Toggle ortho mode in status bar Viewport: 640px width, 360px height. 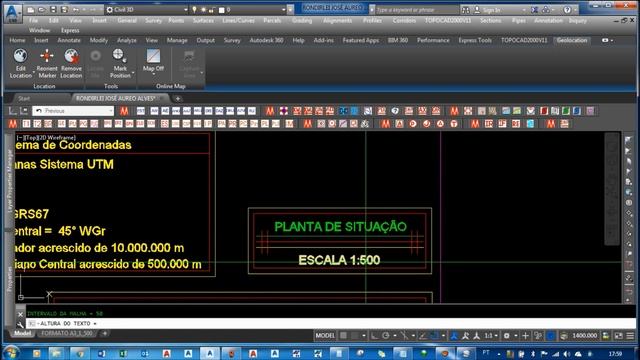[374, 336]
